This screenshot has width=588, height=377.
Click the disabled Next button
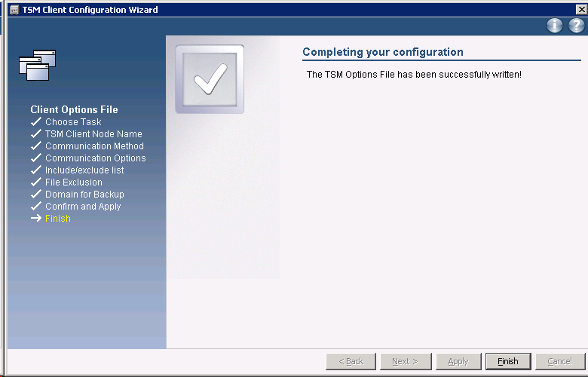[406, 361]
